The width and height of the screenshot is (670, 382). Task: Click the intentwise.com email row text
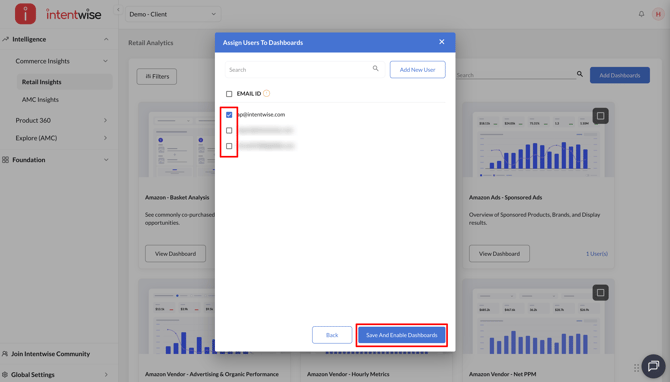[x=262, y=115]
